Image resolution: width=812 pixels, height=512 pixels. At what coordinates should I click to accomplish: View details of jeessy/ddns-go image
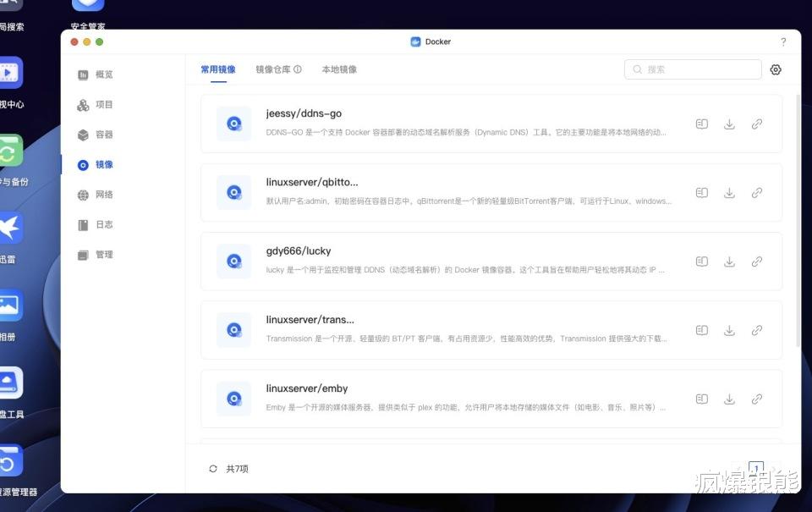[702, 124]
